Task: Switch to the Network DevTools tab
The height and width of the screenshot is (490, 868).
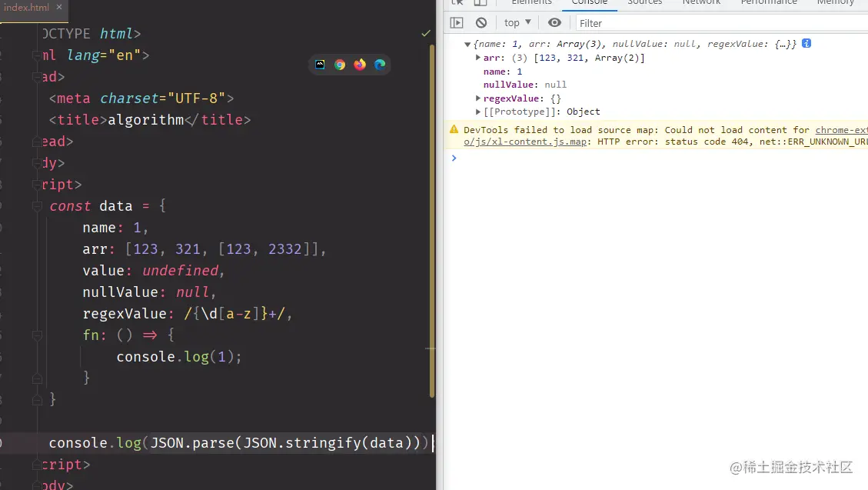Action: [x=701, y=3]
